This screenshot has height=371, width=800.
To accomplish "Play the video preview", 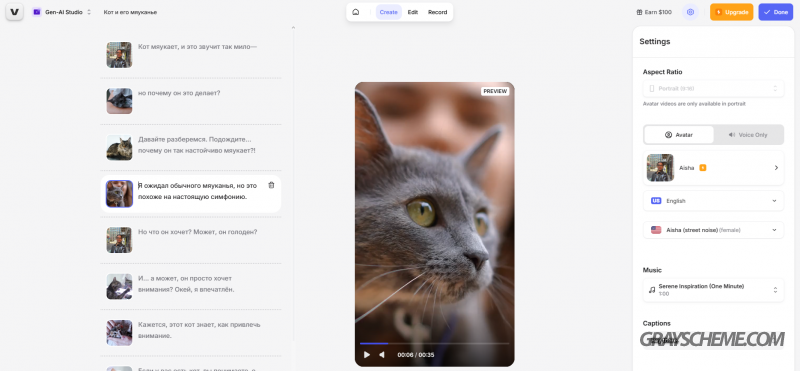I will (x=366, y=355).
